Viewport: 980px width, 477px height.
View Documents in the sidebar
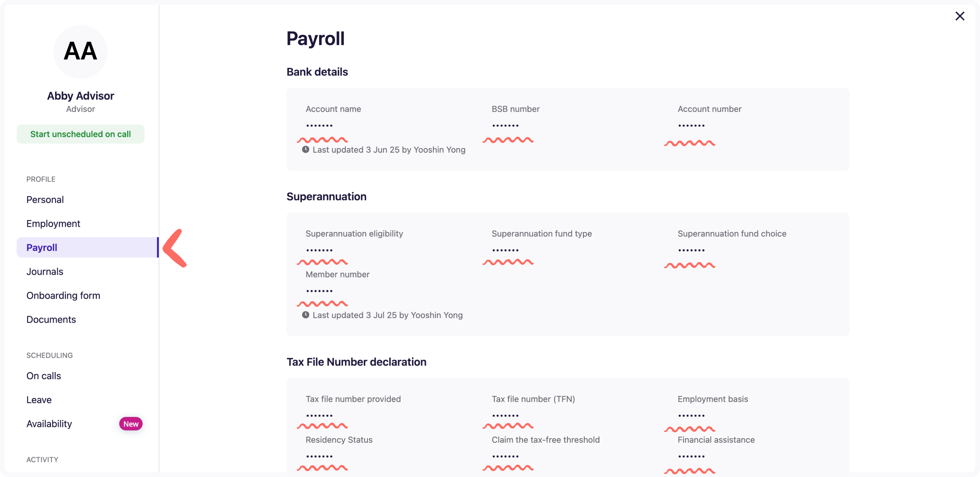pos(51,319)
